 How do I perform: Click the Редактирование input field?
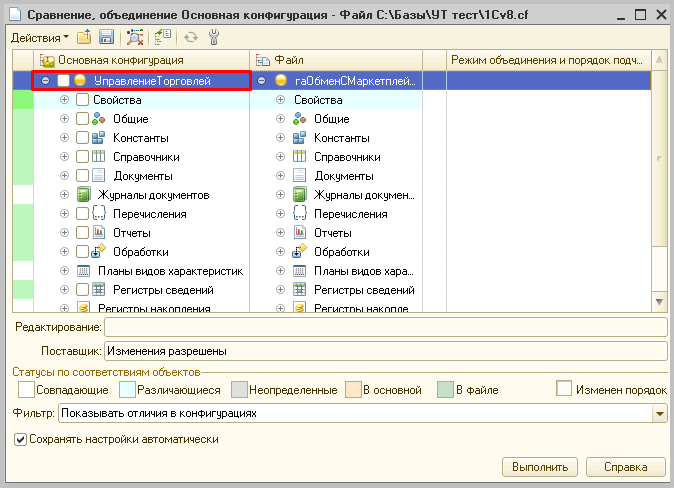tap(386, 327)
